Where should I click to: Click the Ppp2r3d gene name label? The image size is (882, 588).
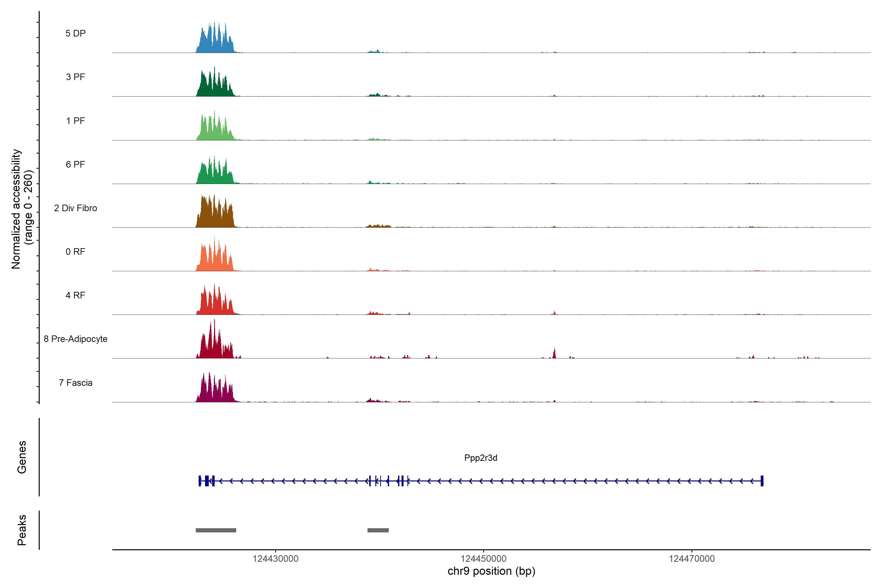(480, 458)
